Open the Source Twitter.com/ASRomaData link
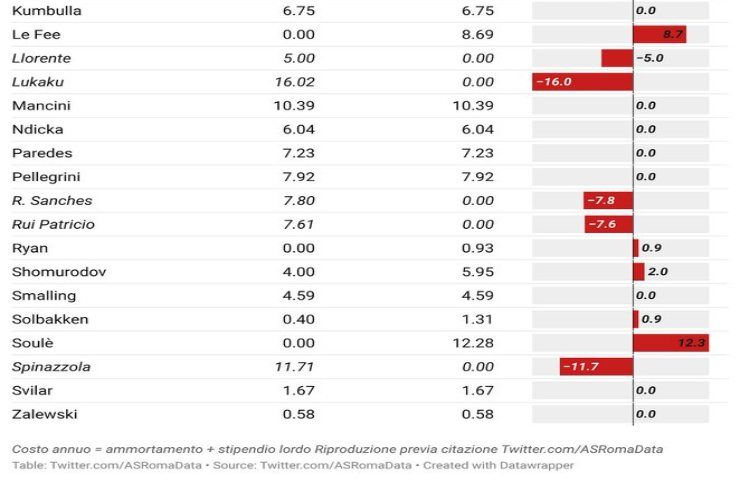The width and height of the screenshot is (740, 480). [x=312, y=465]
